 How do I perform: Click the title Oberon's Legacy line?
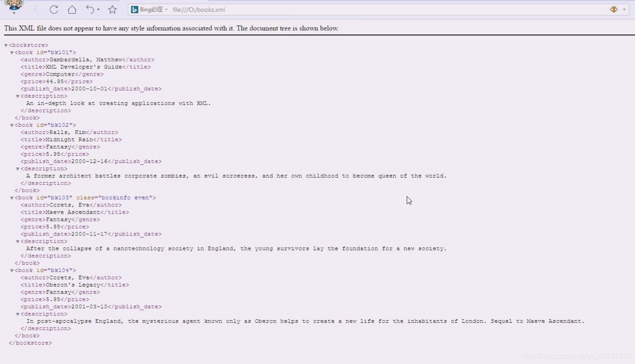pyautogui.click(x=75, y=285)
